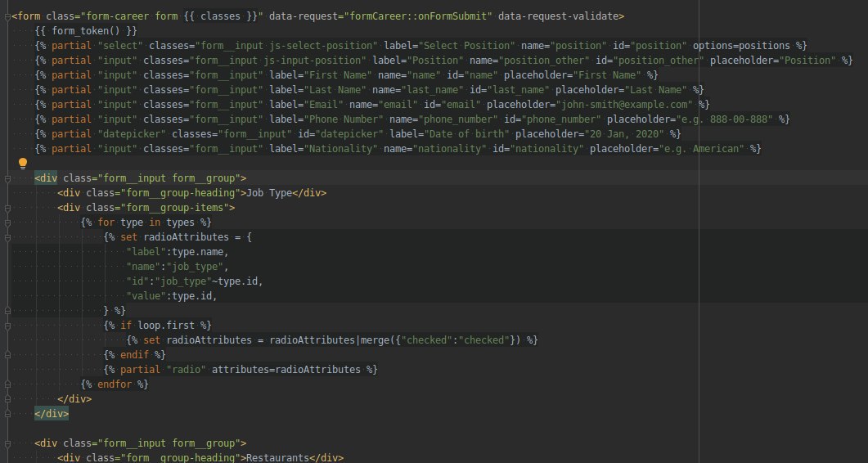Click the 'data-request-validate' attribute
Viewport: 868px width, 463px height.
coord(558,16)
